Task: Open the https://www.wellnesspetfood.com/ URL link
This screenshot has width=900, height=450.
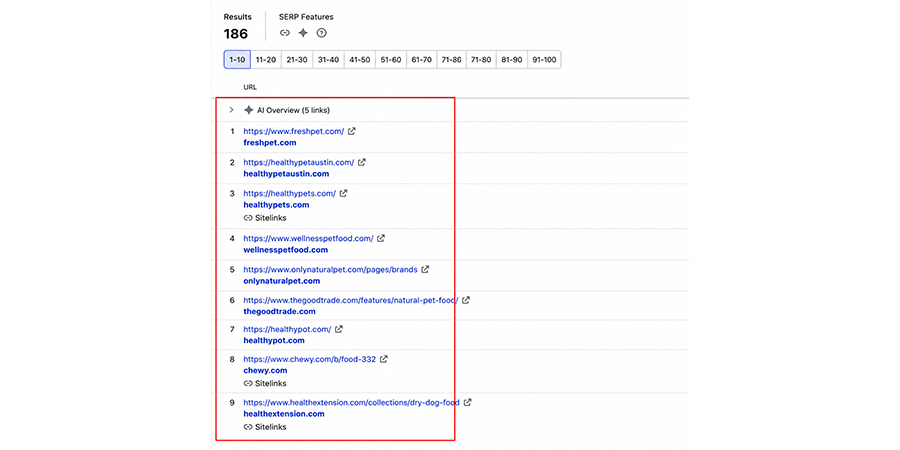Action: [308, 238]
